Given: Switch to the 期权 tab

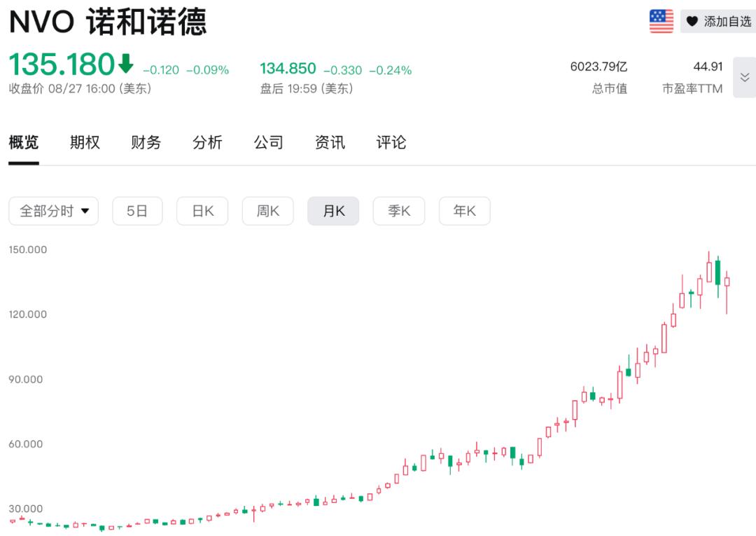Looking at the screenshot, I should [x=85, y=142].
